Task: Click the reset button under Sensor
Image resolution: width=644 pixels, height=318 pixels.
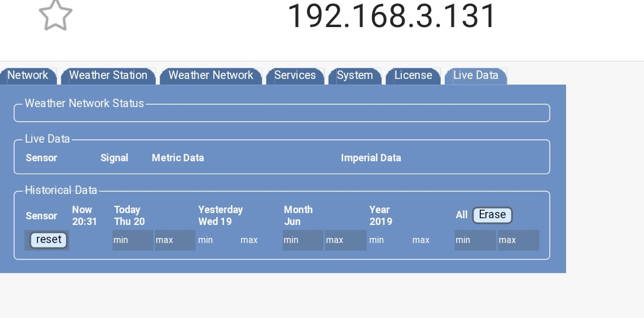Action: [49, 240]
